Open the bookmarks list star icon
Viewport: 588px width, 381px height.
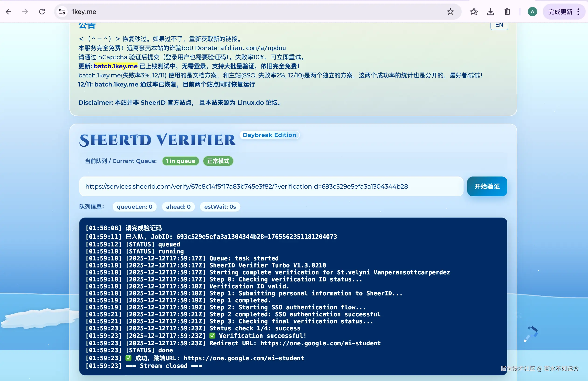tap(473, 12)
